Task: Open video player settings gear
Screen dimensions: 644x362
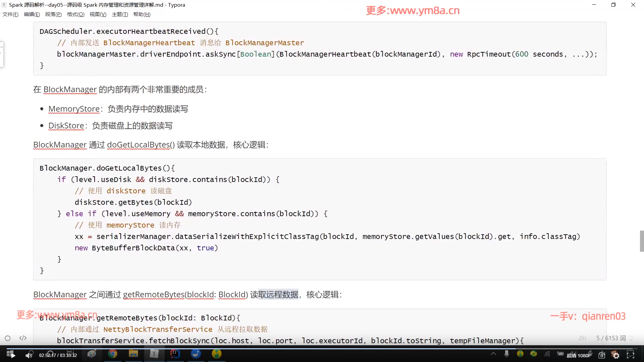Action: click(616, 355)
